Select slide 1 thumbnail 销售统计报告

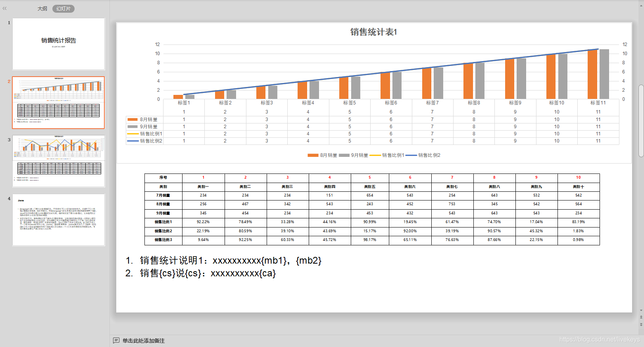click(x=59, y=44)
